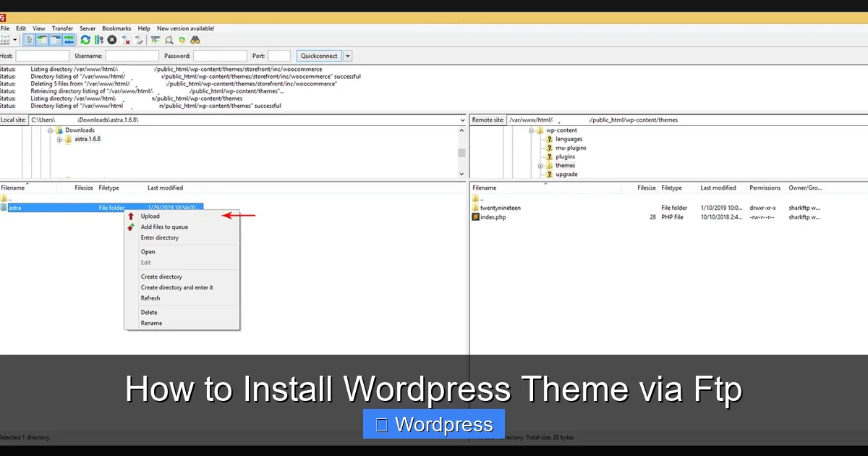Select the wp-content remote folder

[x=561, y=130]
